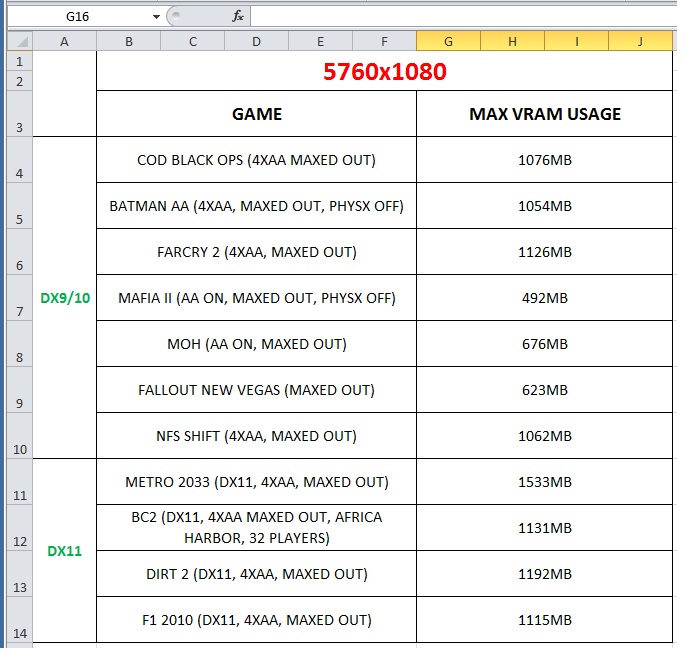Click the 1131MB value cell
The width and height of the screenshot is (684, 653).
(544, 528)
